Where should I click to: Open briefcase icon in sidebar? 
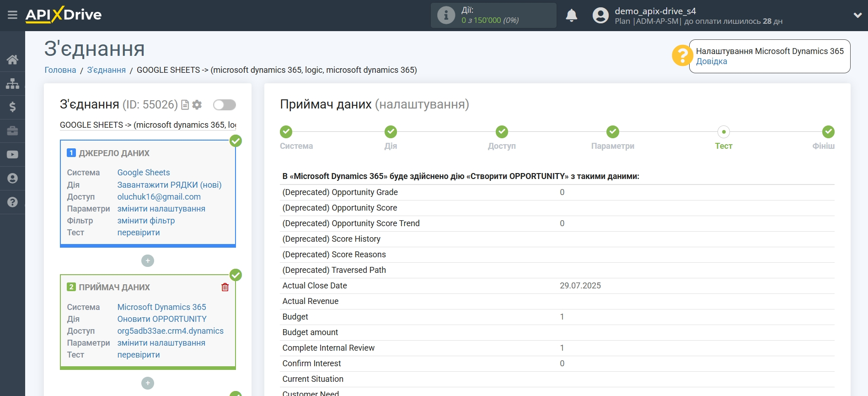[12, 131]
